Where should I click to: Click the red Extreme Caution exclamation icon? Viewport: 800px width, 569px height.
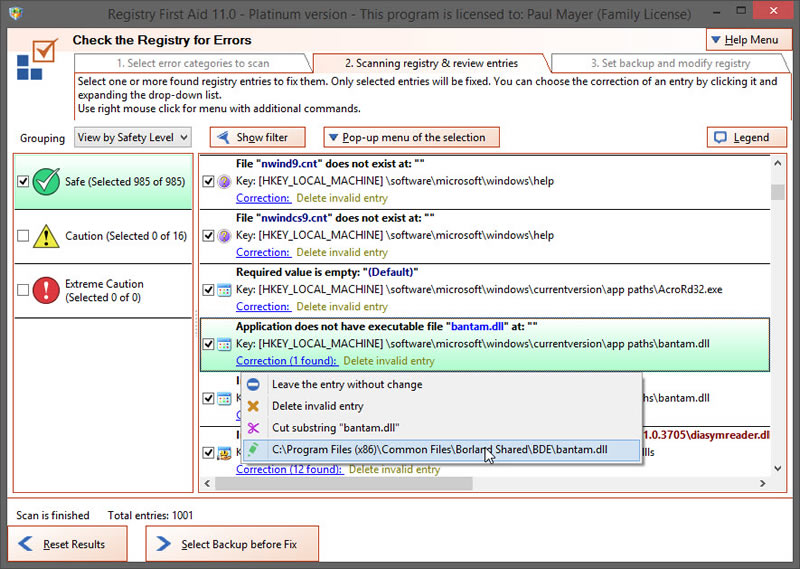click(46, 290)
